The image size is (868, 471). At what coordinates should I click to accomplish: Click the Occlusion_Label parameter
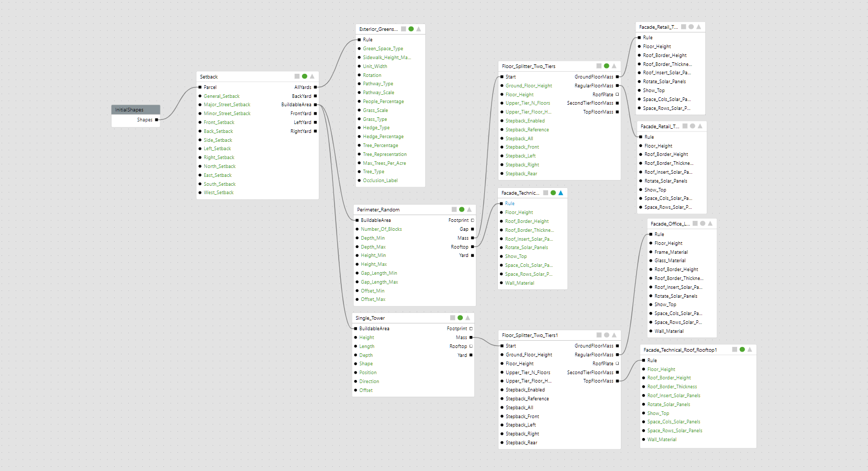click(381, 181)
